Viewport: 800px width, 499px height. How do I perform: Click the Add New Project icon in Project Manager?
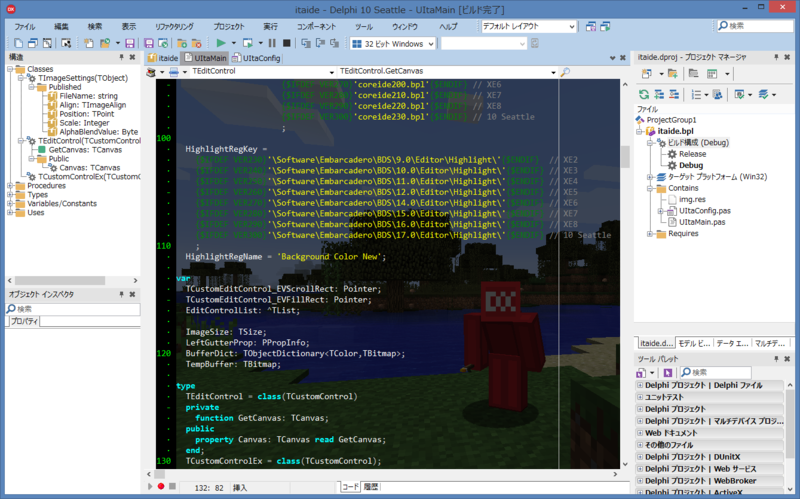coord(646,73)
